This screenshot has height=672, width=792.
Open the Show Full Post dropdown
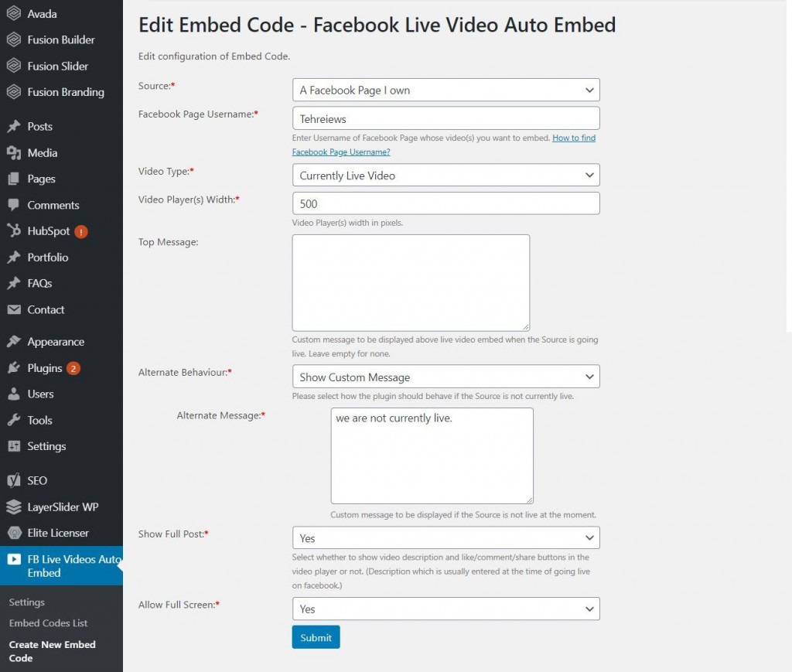[446, 537]
